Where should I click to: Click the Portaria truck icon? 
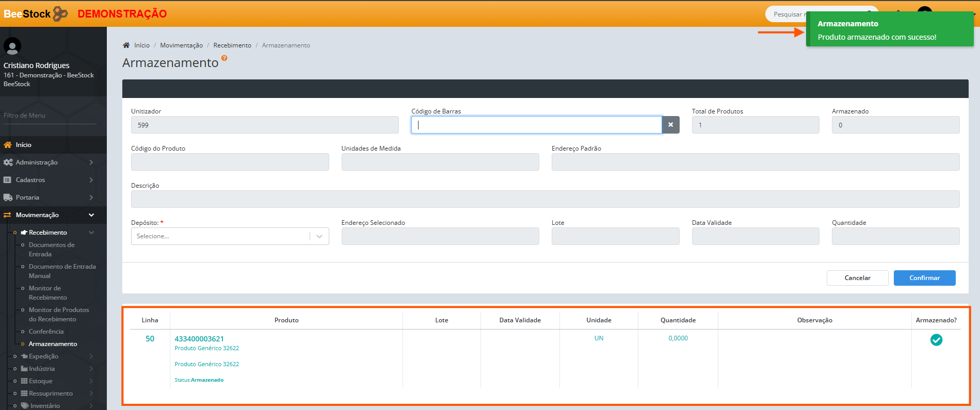coord(8,198)
